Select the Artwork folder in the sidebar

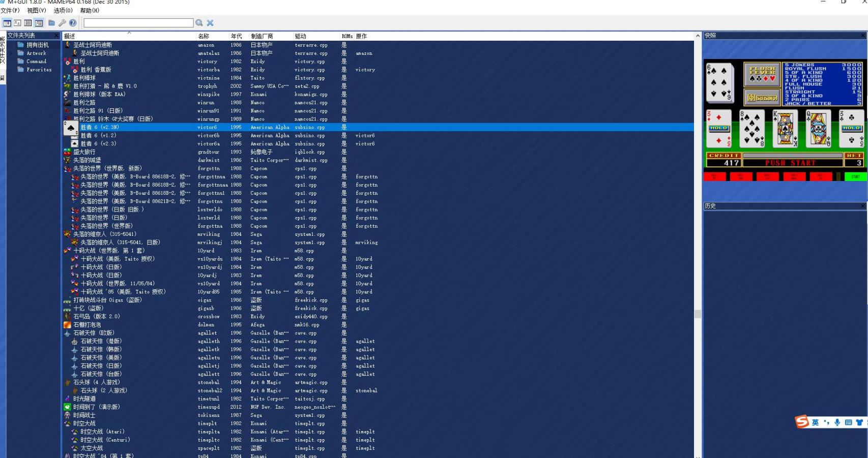36,53
